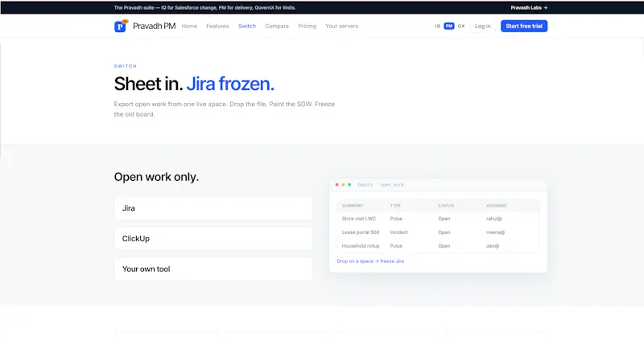Select the PM product pill
Image resolution: width=644 pixels, height=337 pixels.
[x=449, y=26]
